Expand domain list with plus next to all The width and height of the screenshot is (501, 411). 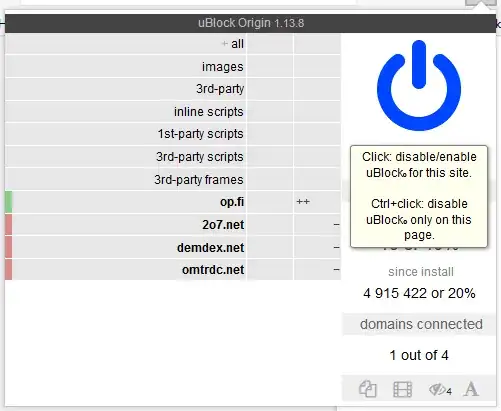click(x=225, y=44)
